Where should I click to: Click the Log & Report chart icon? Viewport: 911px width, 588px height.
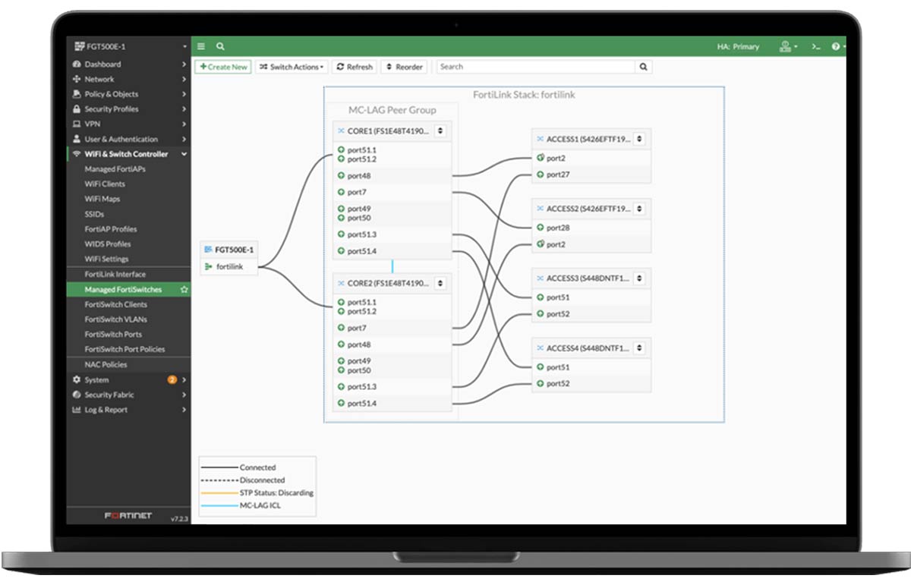coord(77,410)
